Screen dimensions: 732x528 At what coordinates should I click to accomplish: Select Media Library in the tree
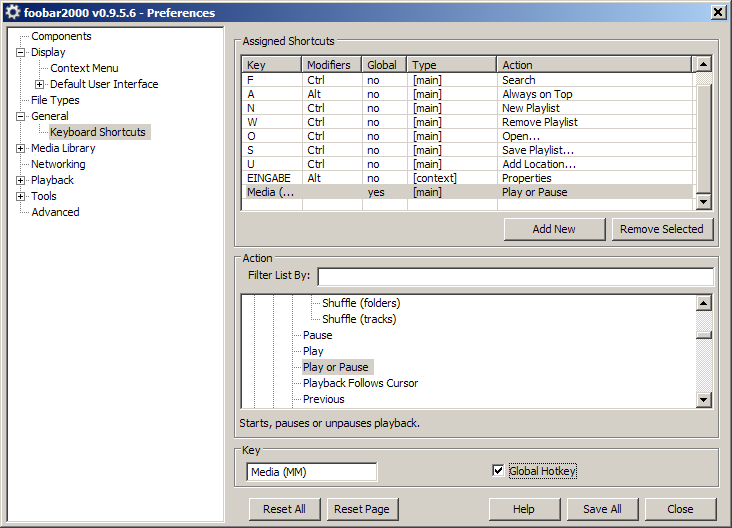63,148
